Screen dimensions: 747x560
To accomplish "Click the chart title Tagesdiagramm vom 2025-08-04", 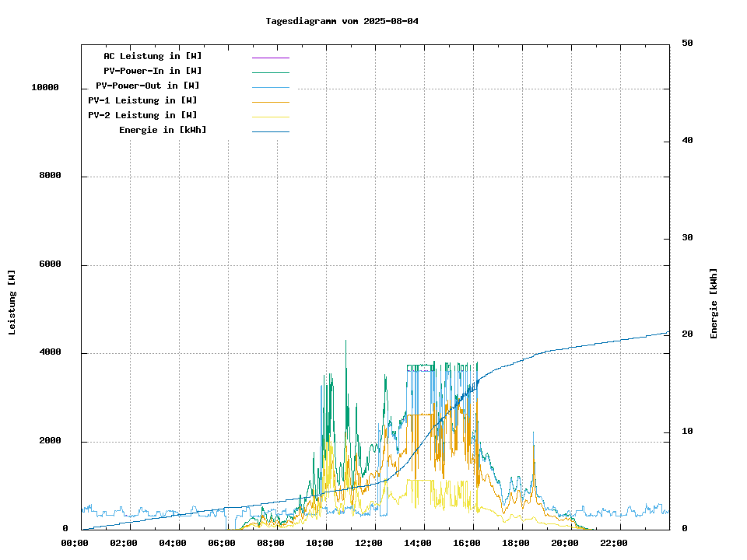I will (342, 21).
